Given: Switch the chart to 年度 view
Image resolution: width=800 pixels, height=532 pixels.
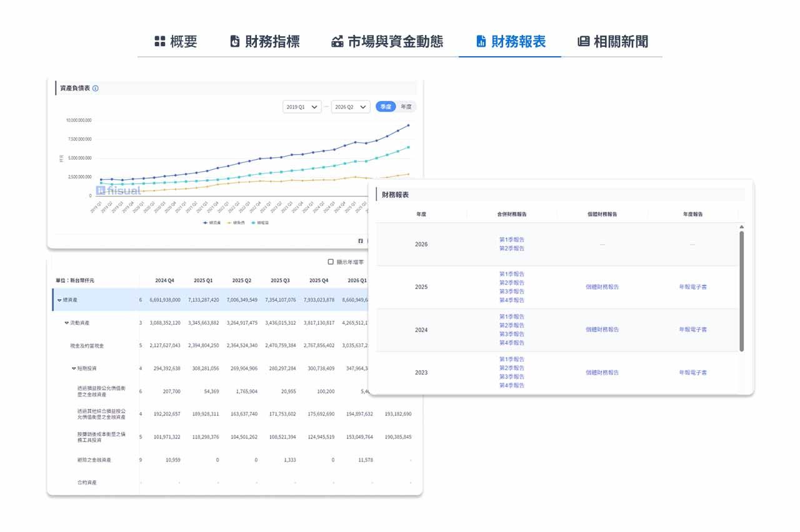Looking at the screenshot, I should (406, 107).
